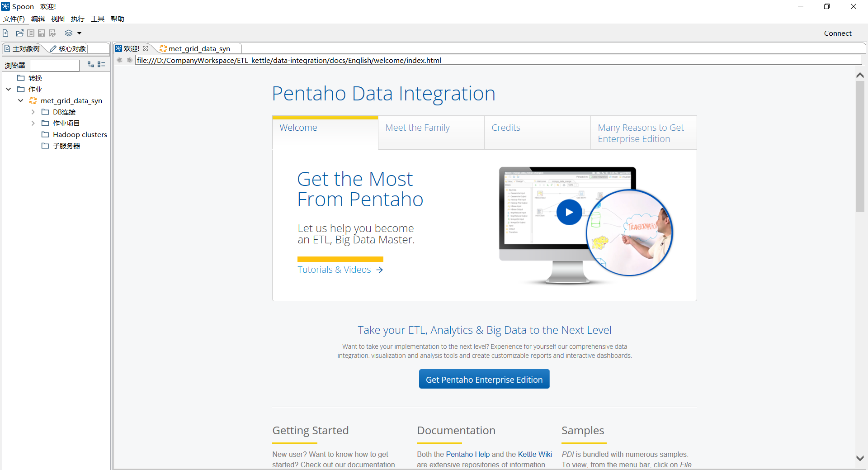
Task: Click Get Pentaho Enterprise Edition button
Action: 484,379
